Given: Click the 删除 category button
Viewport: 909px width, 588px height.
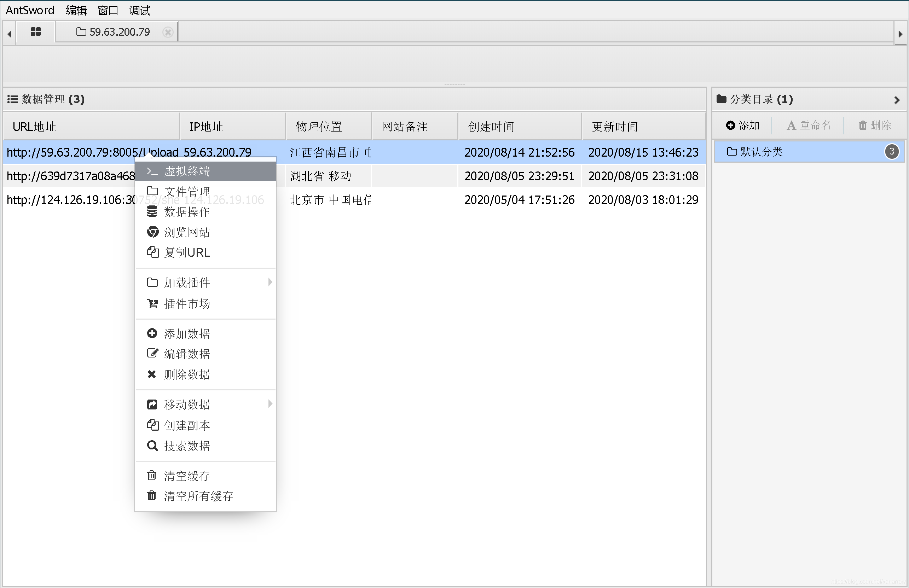Looking at the screenshot, I should pos(875,125).
